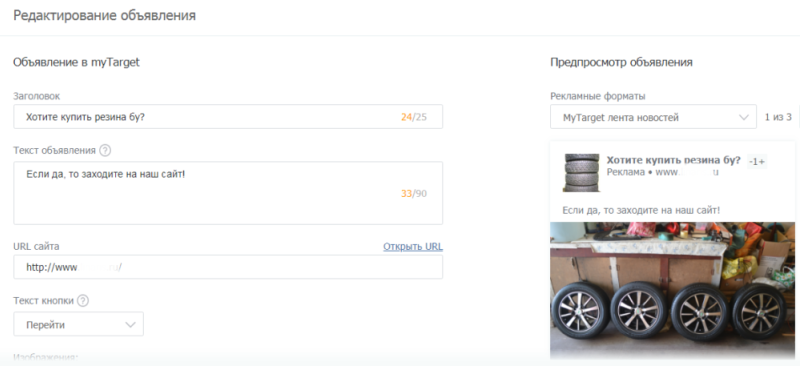
Task: Click the help icon next to Текст объявления
Action: [x=105, y=151]
